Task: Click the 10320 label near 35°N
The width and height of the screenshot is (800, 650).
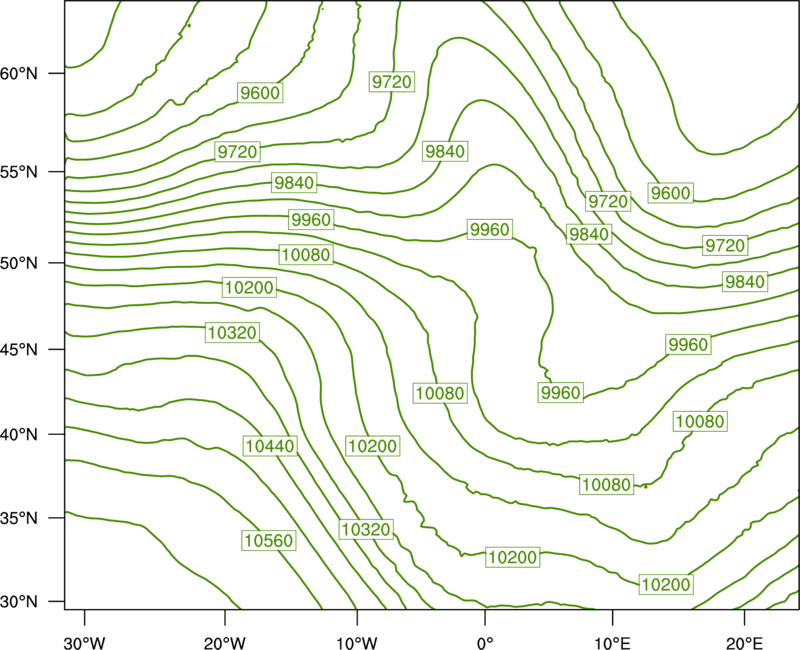Action: point(366,529)
